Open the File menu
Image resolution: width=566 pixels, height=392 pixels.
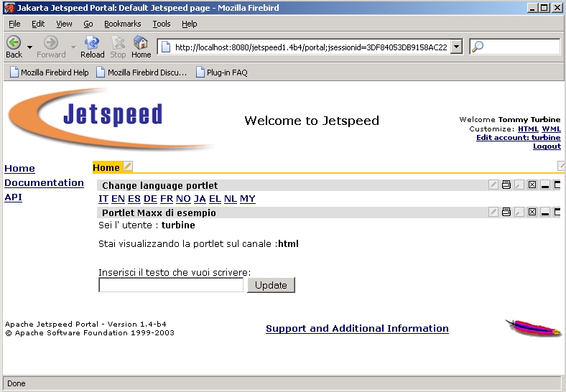click(14, 24)
